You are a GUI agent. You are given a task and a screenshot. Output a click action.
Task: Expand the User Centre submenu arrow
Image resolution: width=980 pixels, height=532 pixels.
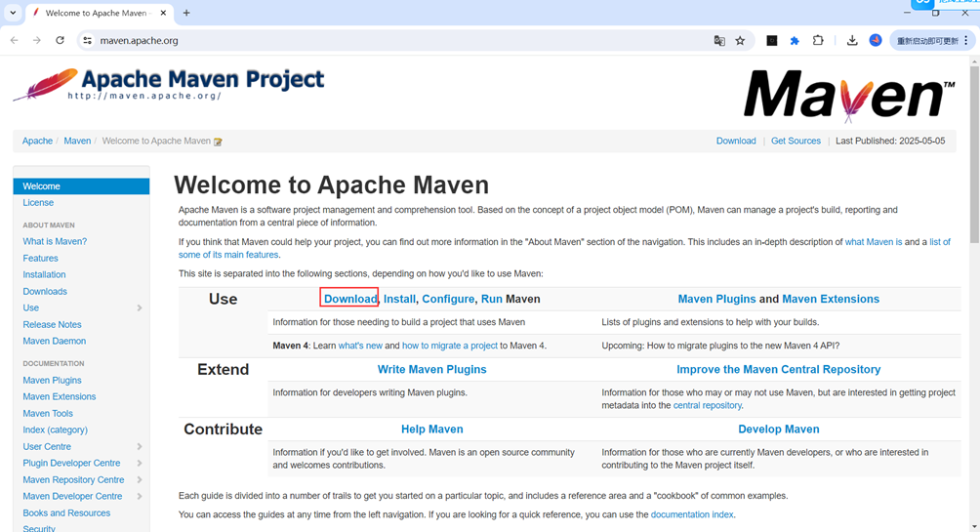pyautogui.click(x=140, y=447)
